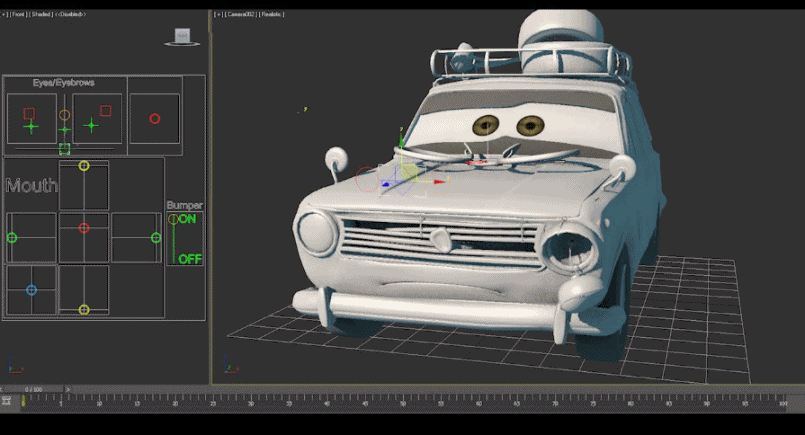
Task: Click the Bumper heading text
Action: [185, 205]
